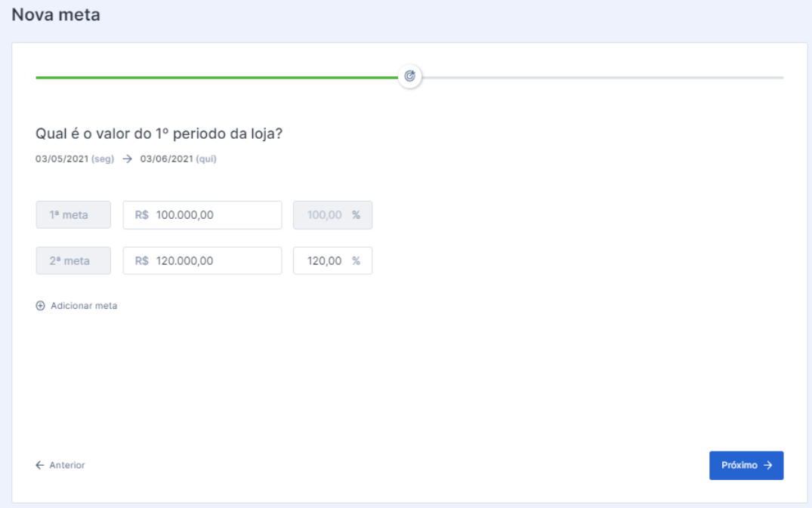Viewport: 812px width, 508px height.
Task: Click the arrow between the two dates
Action: click(127, 159)
